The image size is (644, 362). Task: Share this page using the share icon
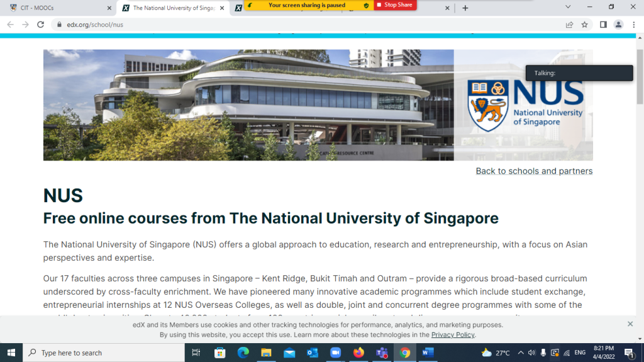[x=569, y=25]
